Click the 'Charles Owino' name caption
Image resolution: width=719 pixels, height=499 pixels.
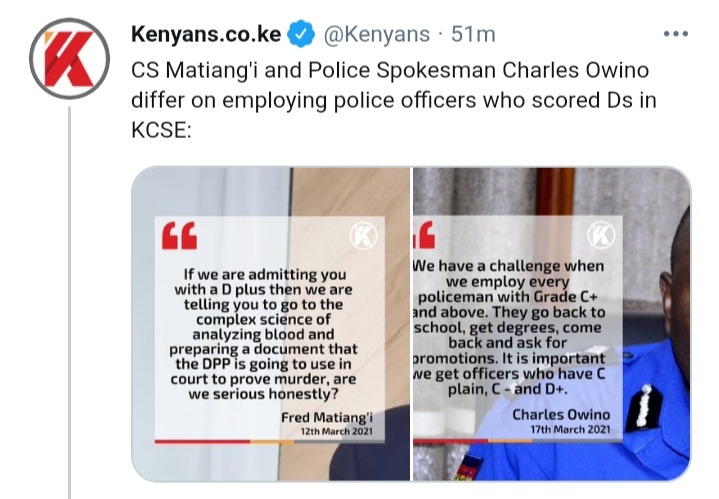[x=561, y=415]
